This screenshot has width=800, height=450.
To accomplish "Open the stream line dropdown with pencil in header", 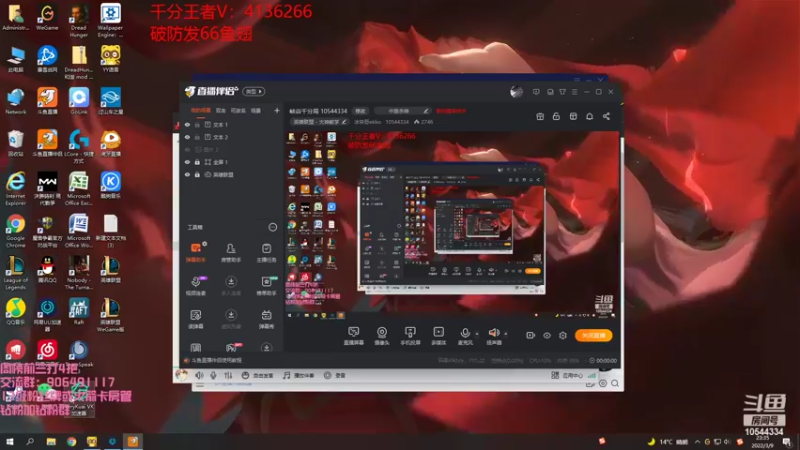I will pos(403,111).
